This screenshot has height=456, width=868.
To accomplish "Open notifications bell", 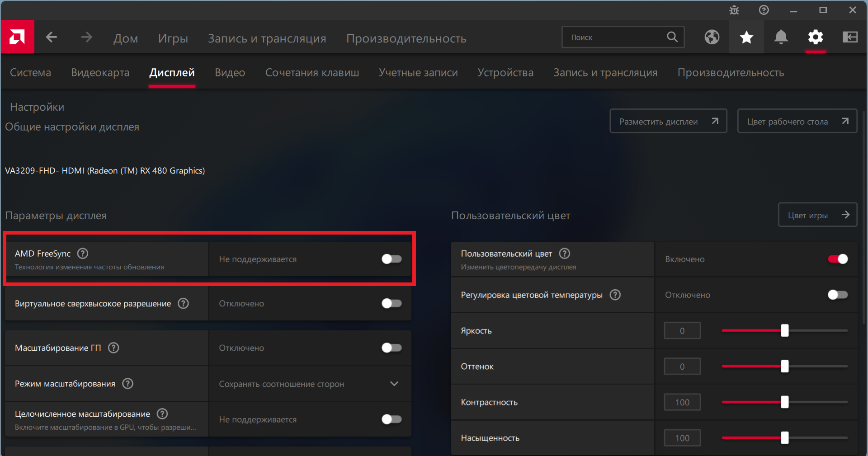I will 781,37.
